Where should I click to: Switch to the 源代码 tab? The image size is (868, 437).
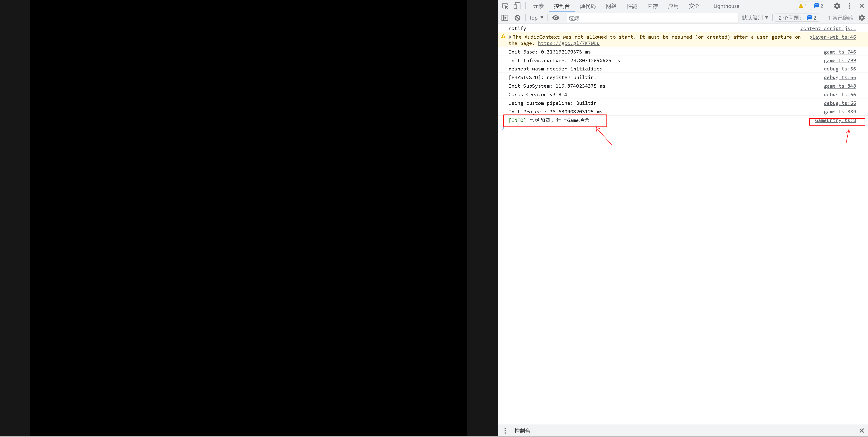[x=588, y=6]
